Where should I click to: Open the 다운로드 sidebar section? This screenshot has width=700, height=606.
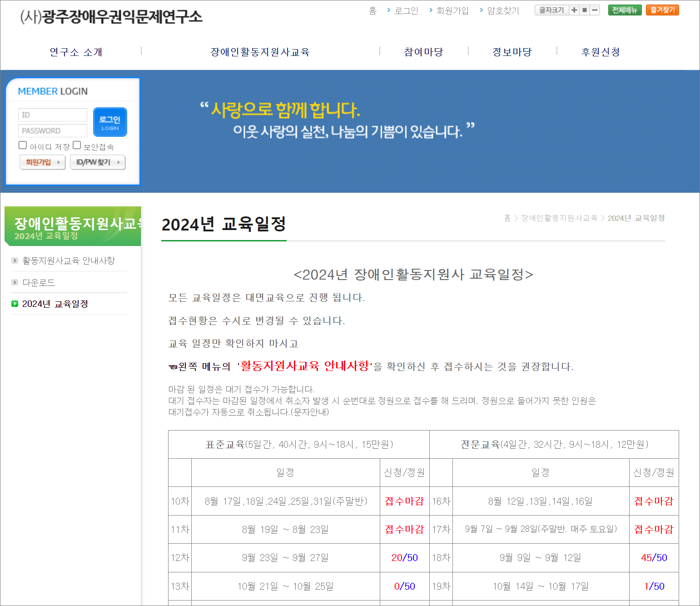coord(39,282)
